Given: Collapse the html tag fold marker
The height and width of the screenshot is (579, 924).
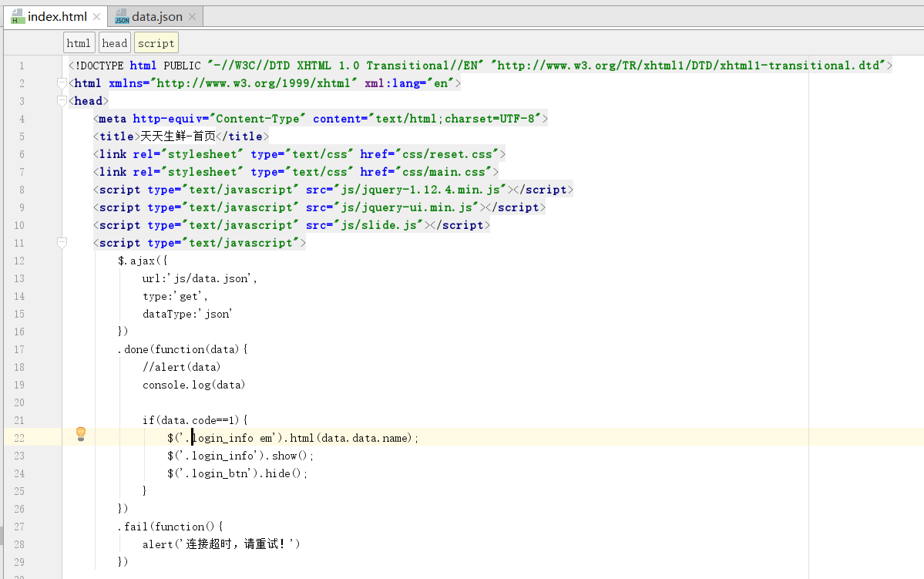Looking at the screenshot, I should pyautogui.click(x=62, y=83).
